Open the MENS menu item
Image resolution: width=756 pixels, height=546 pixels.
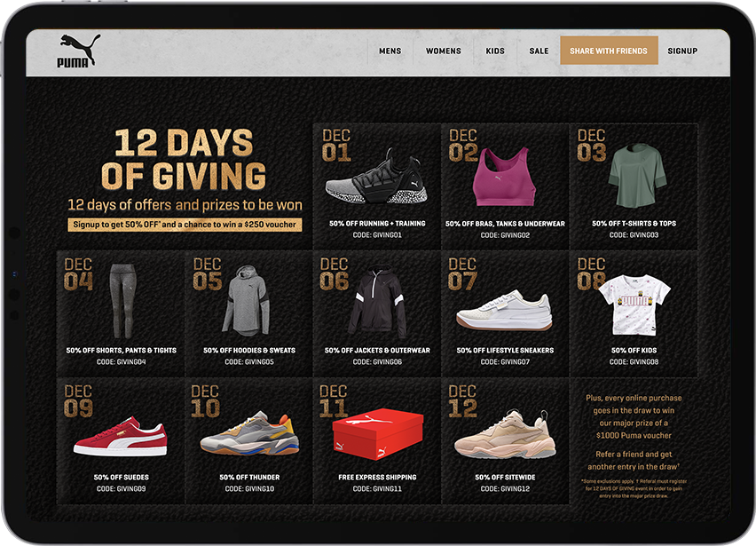click(390, 51)
